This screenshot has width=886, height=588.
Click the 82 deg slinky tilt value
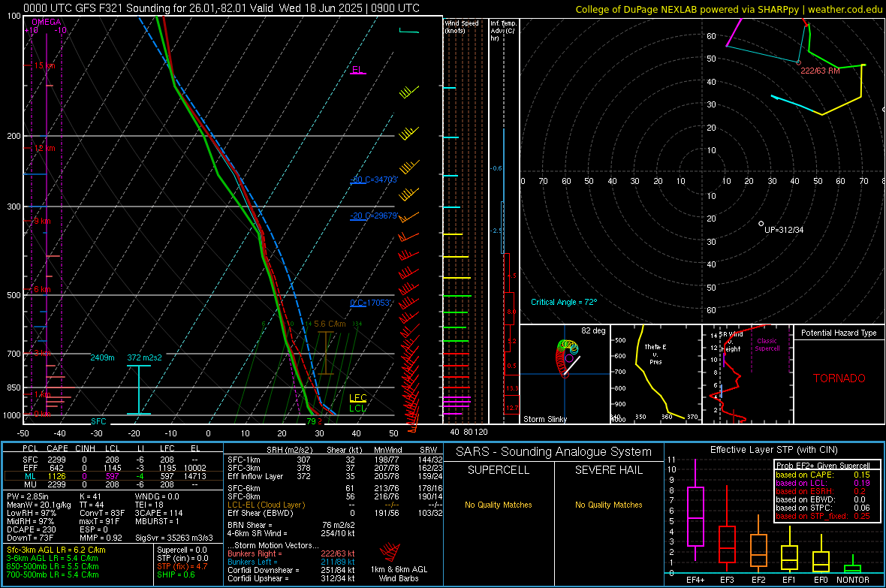coord(593,330)
